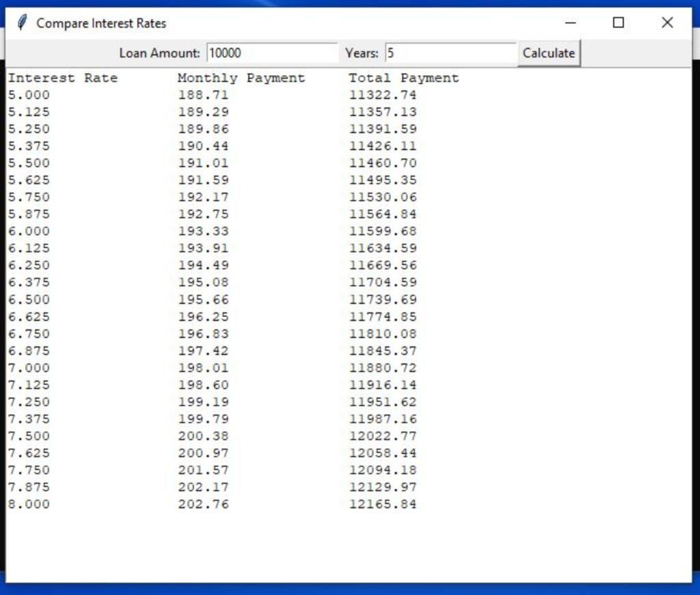
Task: Click the Monthly Payment column header
Action: point(241,78)
